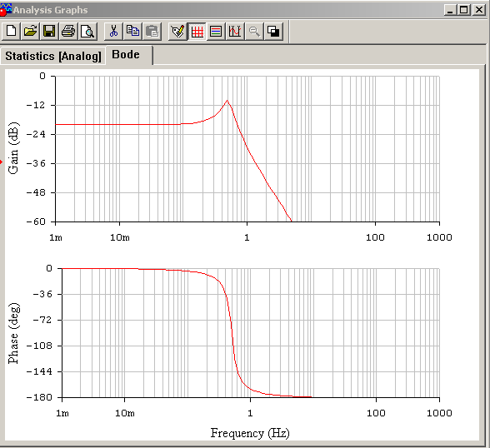Click the 1000 label under the gain plot
This screenshot has height=448, width=490.
tap(439, 237)
